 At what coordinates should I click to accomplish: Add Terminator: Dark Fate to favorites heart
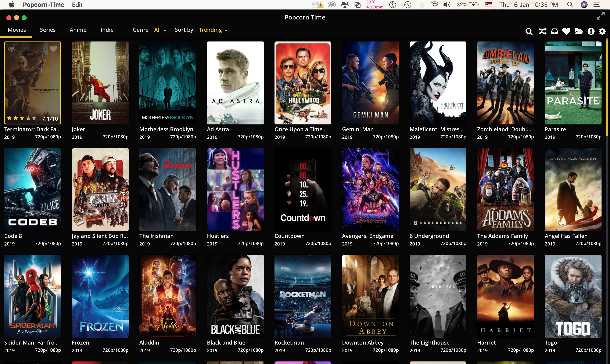[53, 49]
